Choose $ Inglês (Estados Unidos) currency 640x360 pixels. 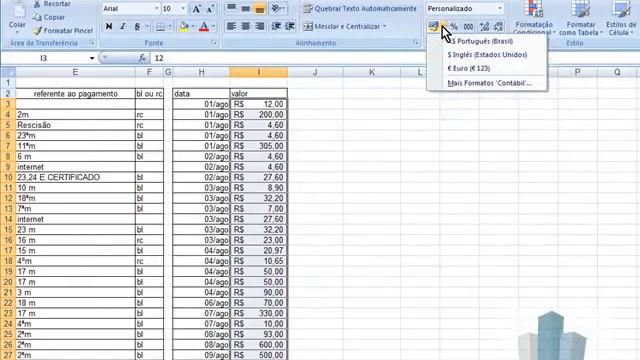pyautogui.click(x=487, y=55)
